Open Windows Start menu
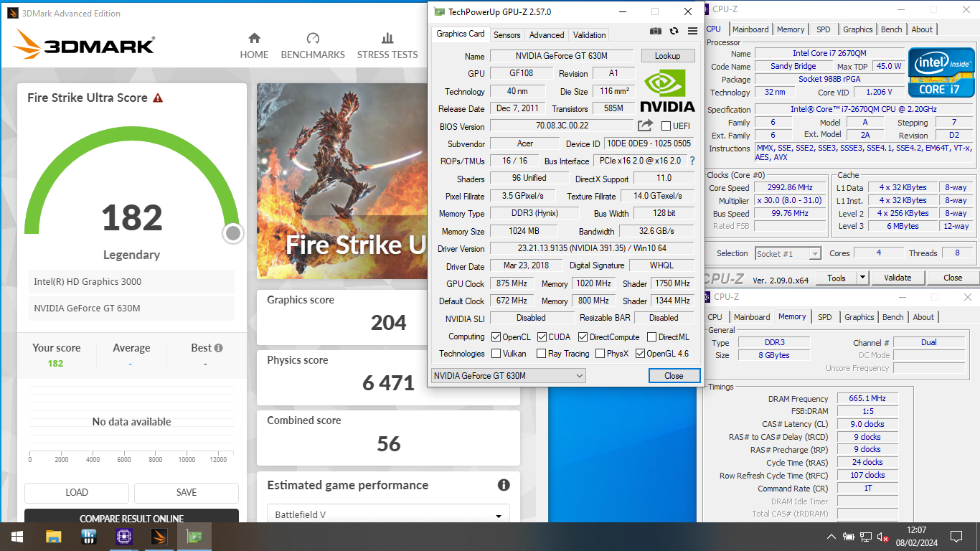This screenshot has width=980, height=551. pos(17,537)
